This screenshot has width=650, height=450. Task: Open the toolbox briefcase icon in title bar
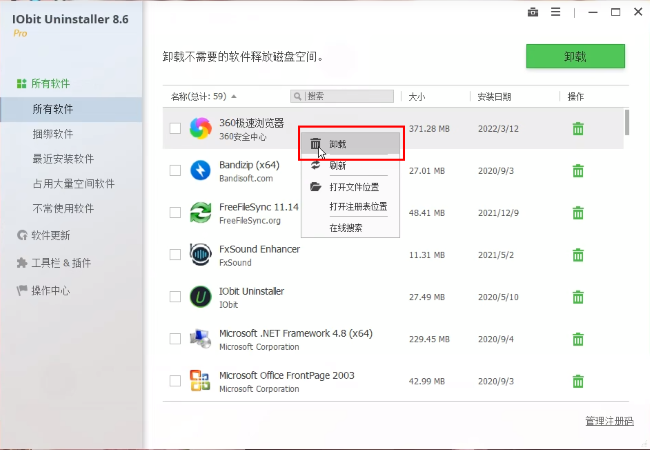click(x=533, y=12)
